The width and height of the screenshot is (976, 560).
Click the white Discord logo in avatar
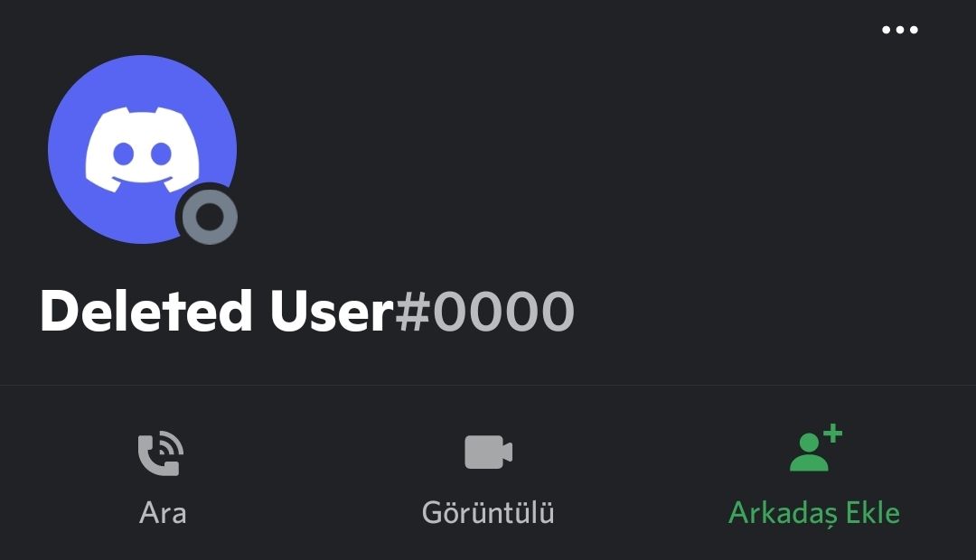(x=143, y=149)
